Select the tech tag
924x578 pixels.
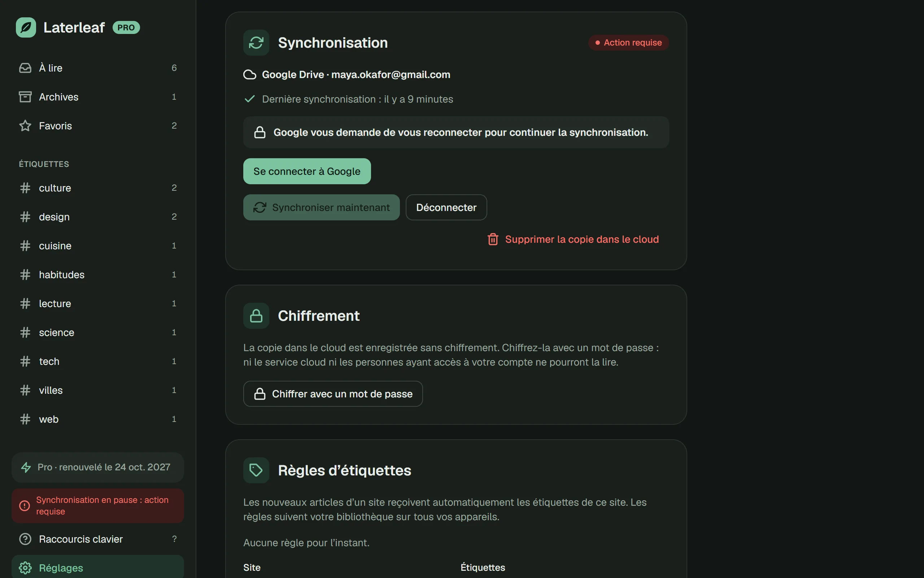(98, 361)
